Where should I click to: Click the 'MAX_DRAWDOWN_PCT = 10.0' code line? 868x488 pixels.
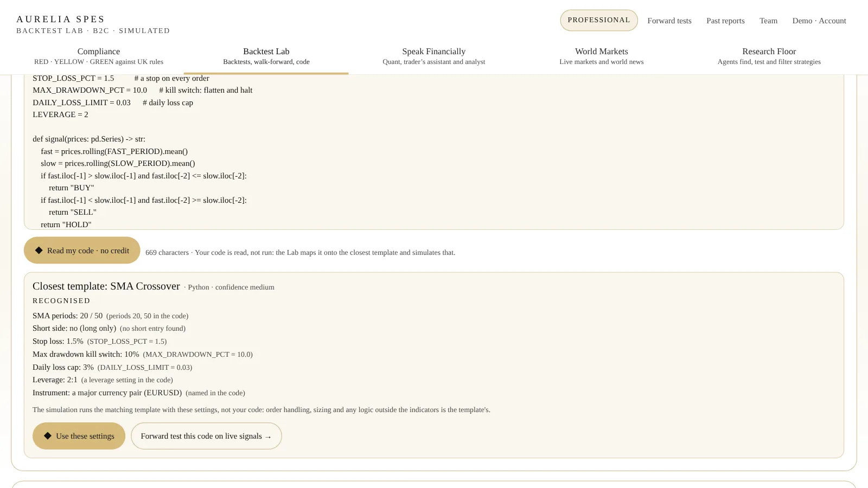pos(90,90)
